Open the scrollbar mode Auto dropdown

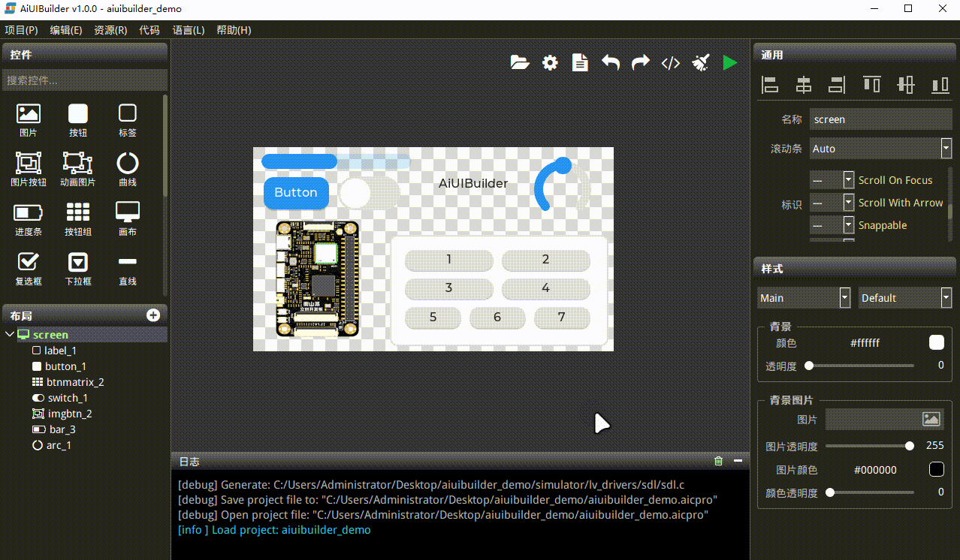pyautogui.click(x=946, y=149)
